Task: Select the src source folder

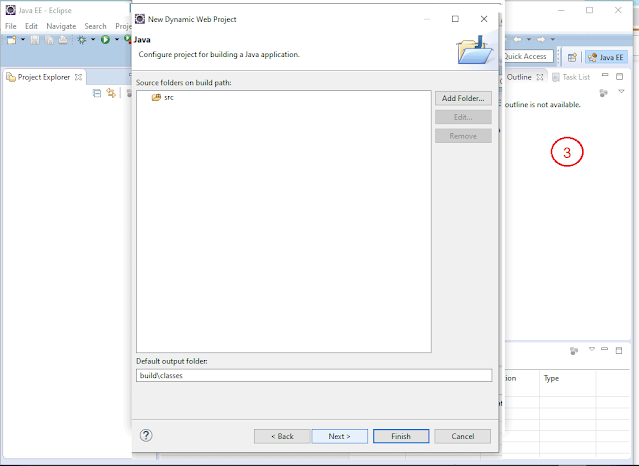Action: [x=163, y=97]
